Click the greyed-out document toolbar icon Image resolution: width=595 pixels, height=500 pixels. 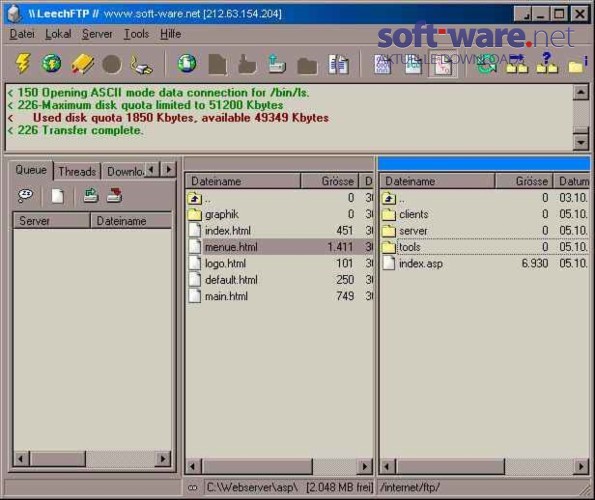click(x=217, y=64)
